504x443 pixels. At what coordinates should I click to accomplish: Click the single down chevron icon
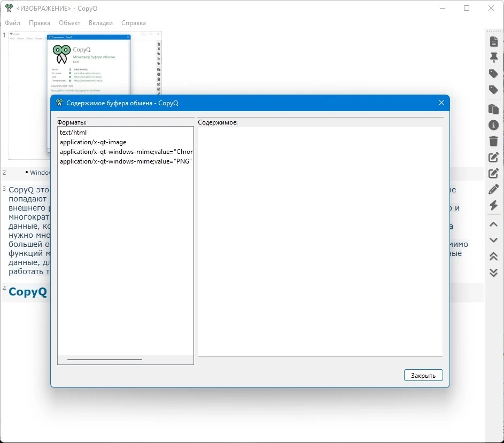(494, 240)
